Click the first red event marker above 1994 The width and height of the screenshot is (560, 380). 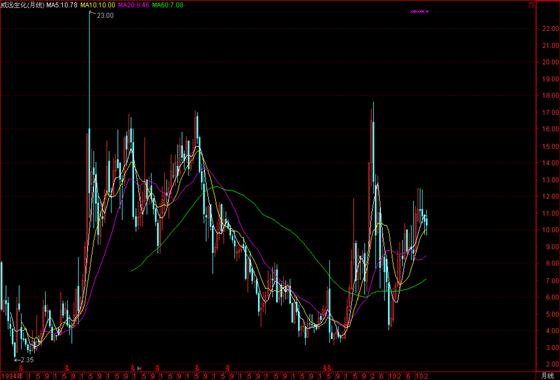click(21, 368)
